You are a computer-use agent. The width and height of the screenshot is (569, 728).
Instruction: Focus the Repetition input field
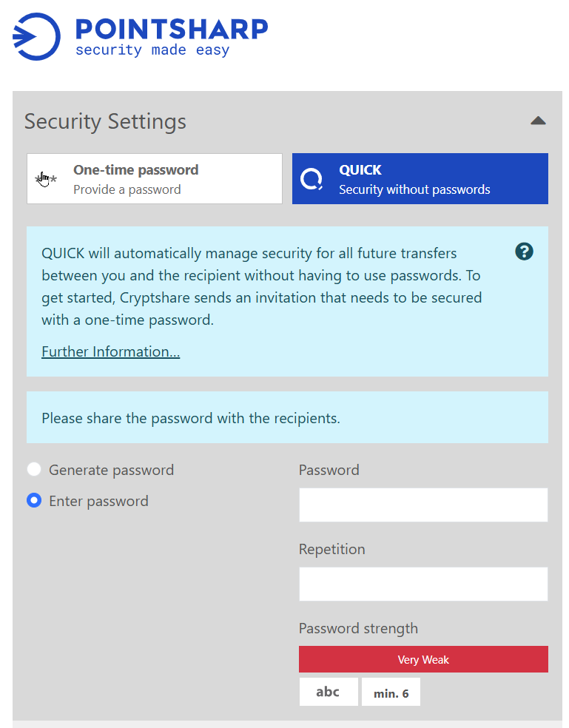pos(423,584)
